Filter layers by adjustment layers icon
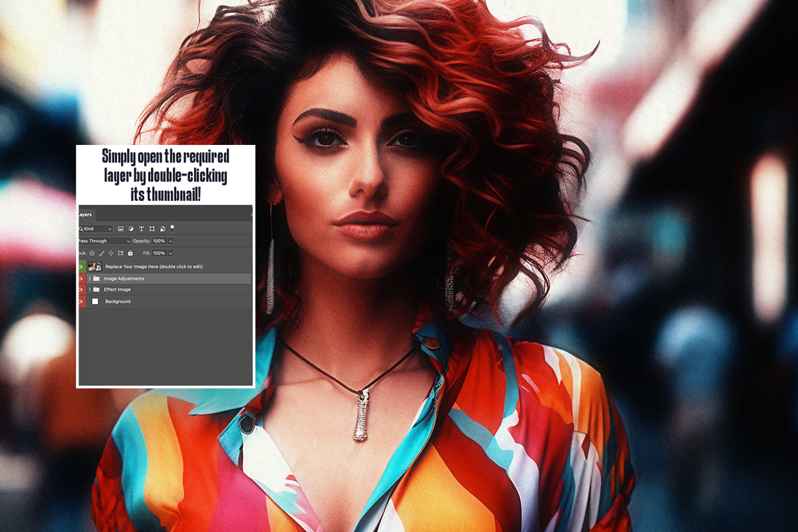The image size is (798, 532). [x=131, y=229]
